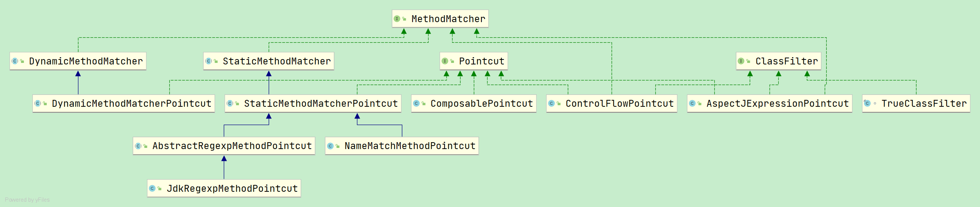
Task: Click the class icon next to NameMatchMethodPointcut
Action: [330, 146]
